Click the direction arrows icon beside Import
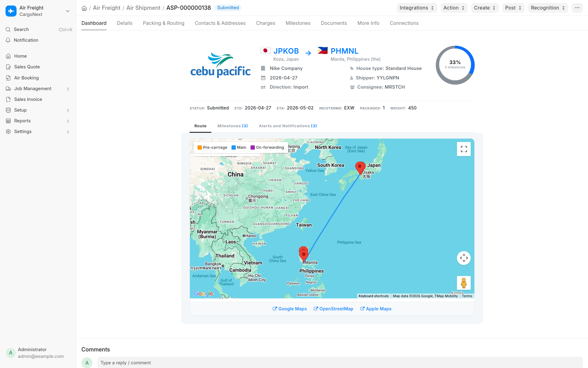Screen dimensions: 588x368 click(x=263, y=87)
